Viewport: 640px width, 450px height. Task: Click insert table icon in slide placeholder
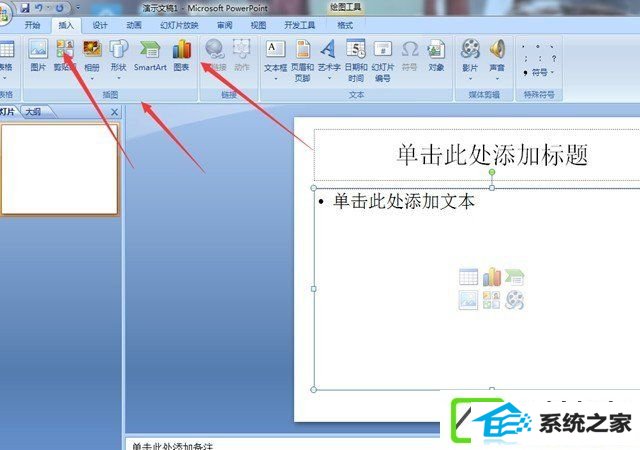(x=468, y=277)
